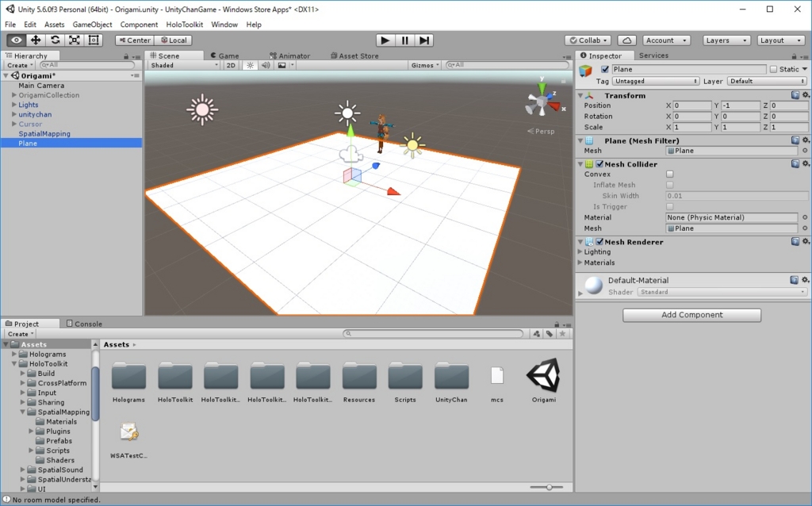
Task: Open Transform component gear menu
Action: click(x=806, y=95)
